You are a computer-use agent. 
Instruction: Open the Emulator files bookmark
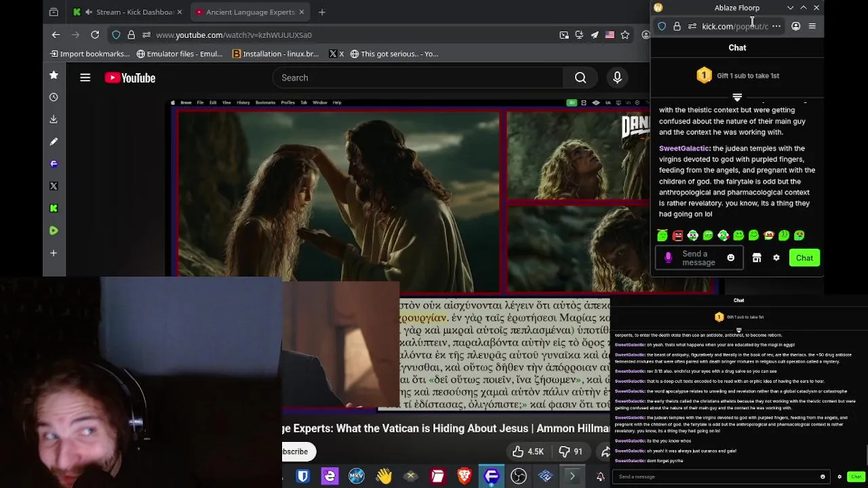(x=180, y=54)
